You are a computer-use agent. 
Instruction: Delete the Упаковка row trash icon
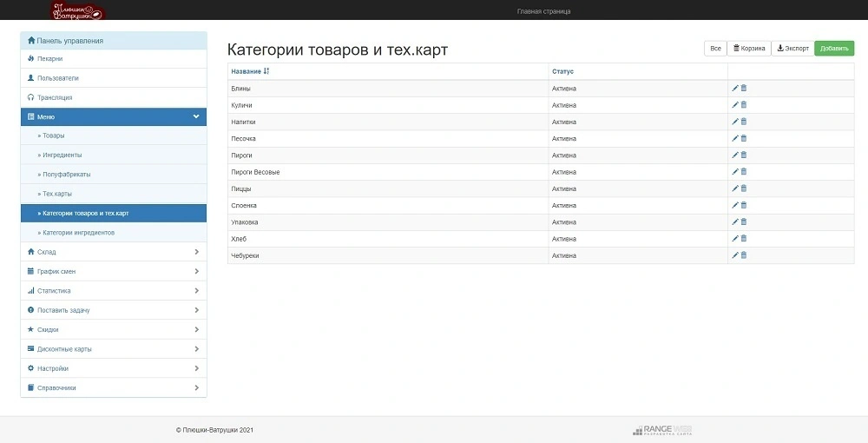tap(744, 221)
